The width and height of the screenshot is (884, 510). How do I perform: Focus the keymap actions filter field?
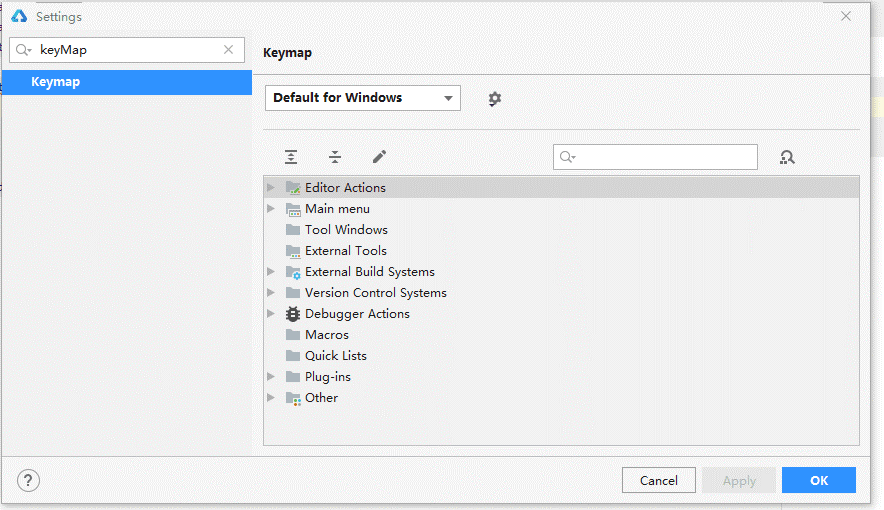coord(655,157)
